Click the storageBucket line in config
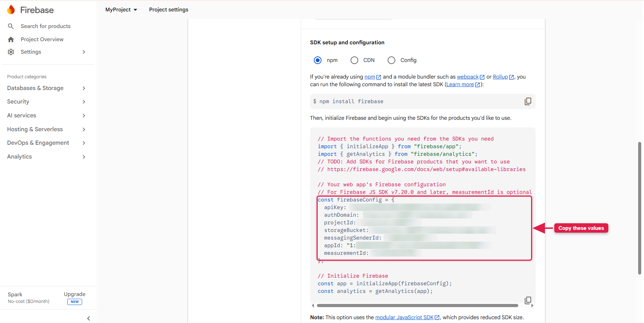 tap(410, 230)
